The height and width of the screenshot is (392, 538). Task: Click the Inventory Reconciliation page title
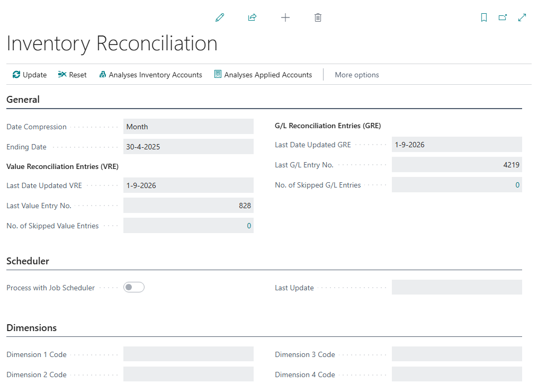point(112,43)
